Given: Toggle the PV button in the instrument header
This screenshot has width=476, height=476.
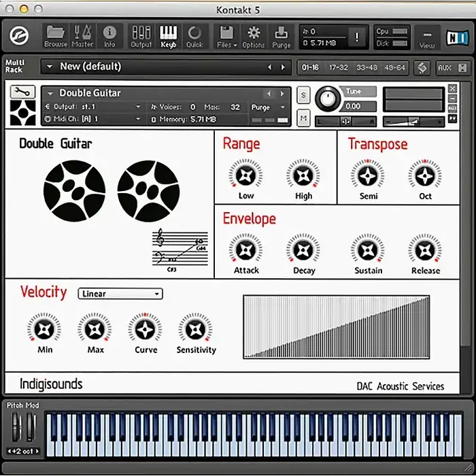Looking at the screenshot, I should click(452, 118).
